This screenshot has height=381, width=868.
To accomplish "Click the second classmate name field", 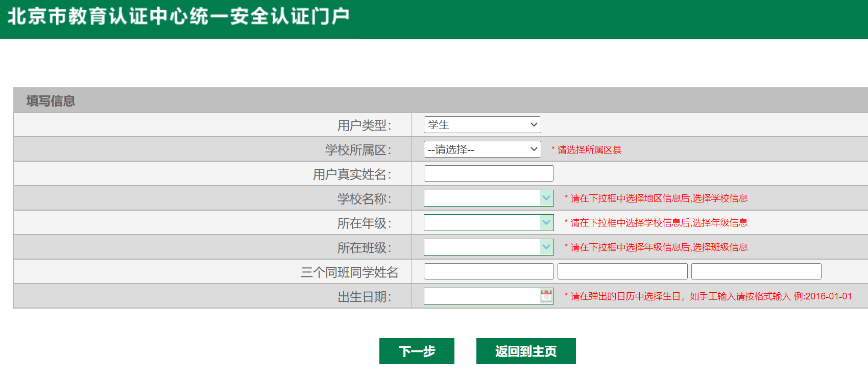I will (622, 271).
